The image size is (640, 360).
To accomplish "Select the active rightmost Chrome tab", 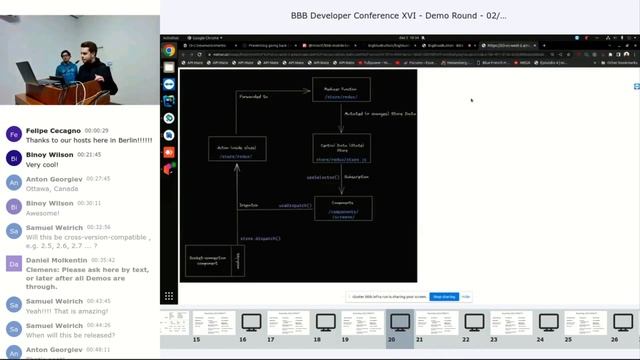I will [x=509, y=45].
